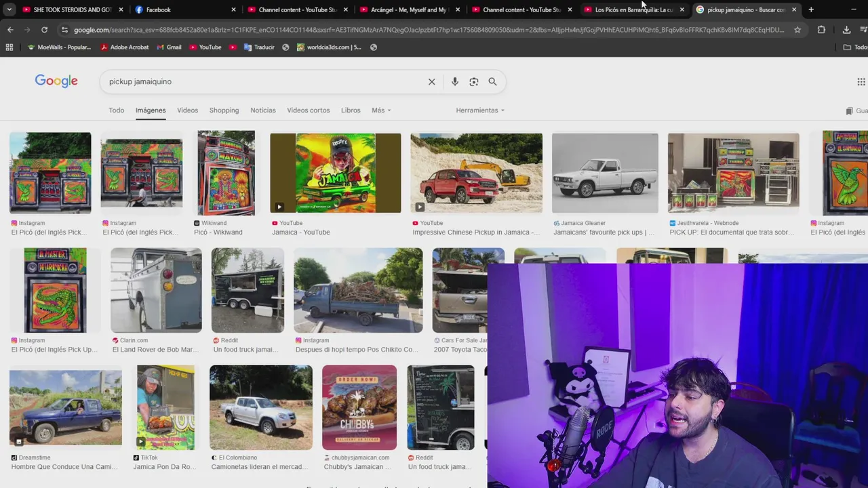Click 'Hombre Que Conduce Una Cami...' caption
Viewport: 868px width, 488px height.
coord(64,467)
